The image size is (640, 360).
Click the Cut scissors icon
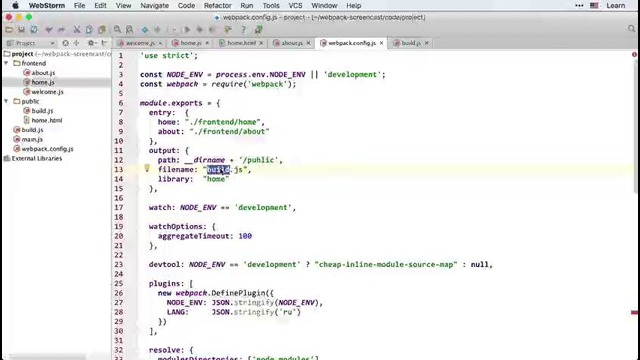[77, 30]
